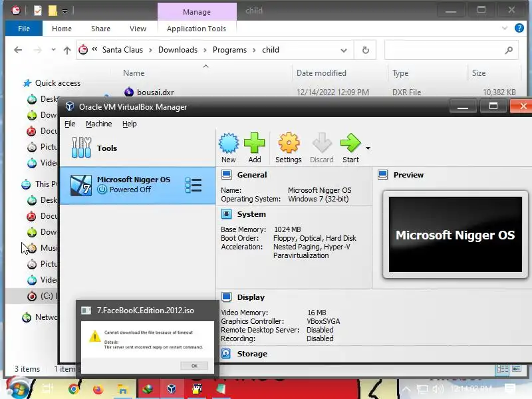Open VirtualBox Machine menu
The height and width of the screenshot is (399, 532).
pyautogui.click(x=98, y=124)
